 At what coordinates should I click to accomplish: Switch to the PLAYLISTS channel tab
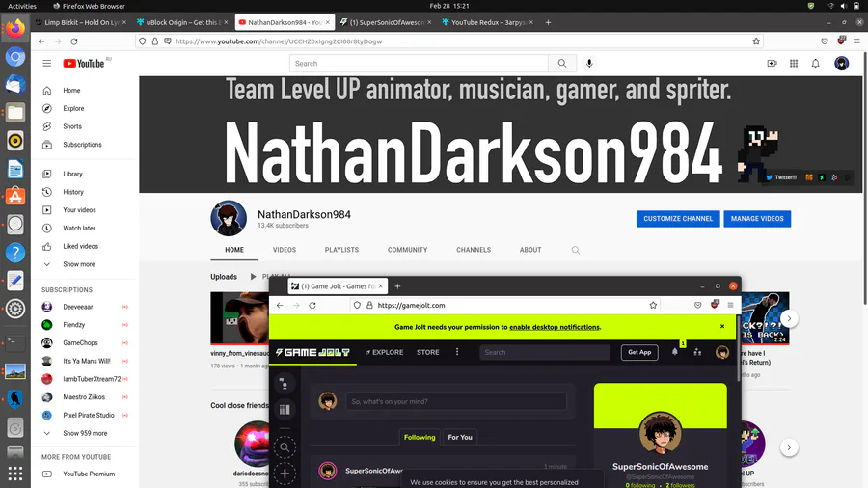[x=341, y=250]
